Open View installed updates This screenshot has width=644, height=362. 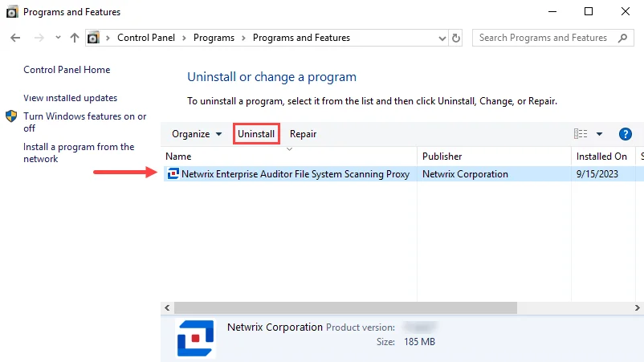pos(70,98)
